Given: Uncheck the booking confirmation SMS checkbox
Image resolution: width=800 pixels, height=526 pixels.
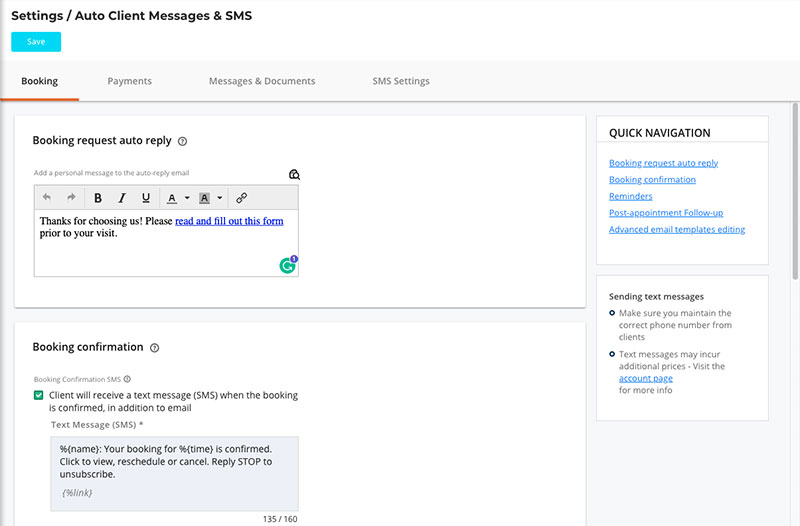Looking at the screenshot, I should click(38, 395).
